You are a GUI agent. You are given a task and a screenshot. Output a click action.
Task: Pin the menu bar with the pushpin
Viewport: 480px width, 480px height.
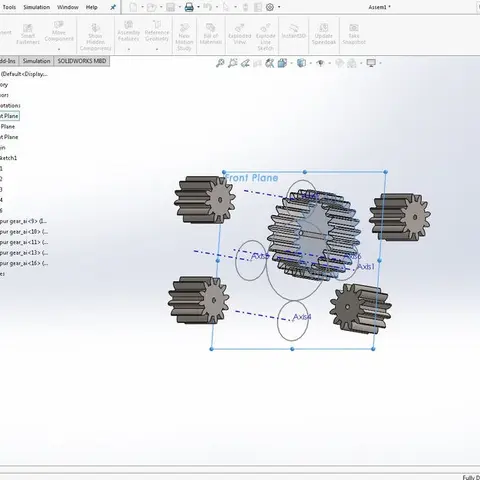[x=113, y=7]
